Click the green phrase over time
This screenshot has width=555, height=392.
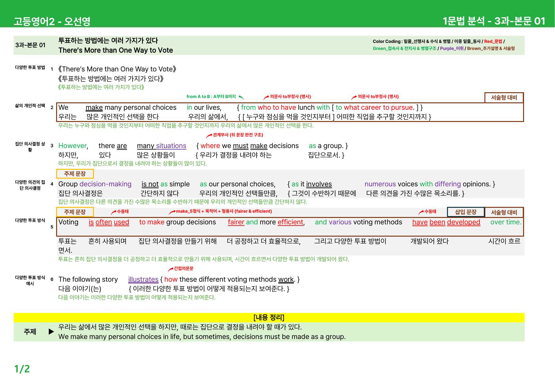click(506, 222)
